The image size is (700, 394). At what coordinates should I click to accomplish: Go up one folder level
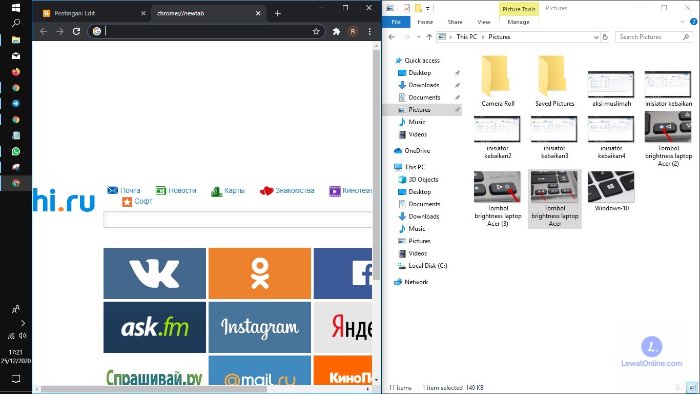[429, 37]
